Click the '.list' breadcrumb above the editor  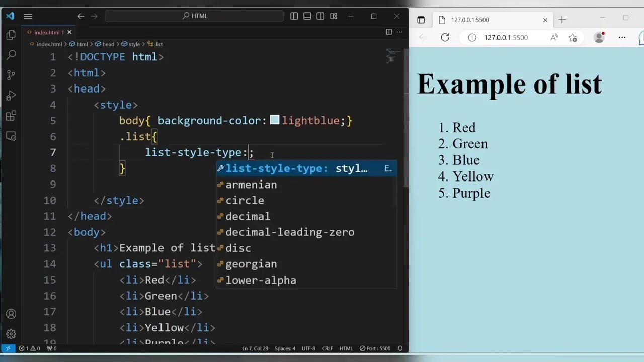[x=159, y=44]
